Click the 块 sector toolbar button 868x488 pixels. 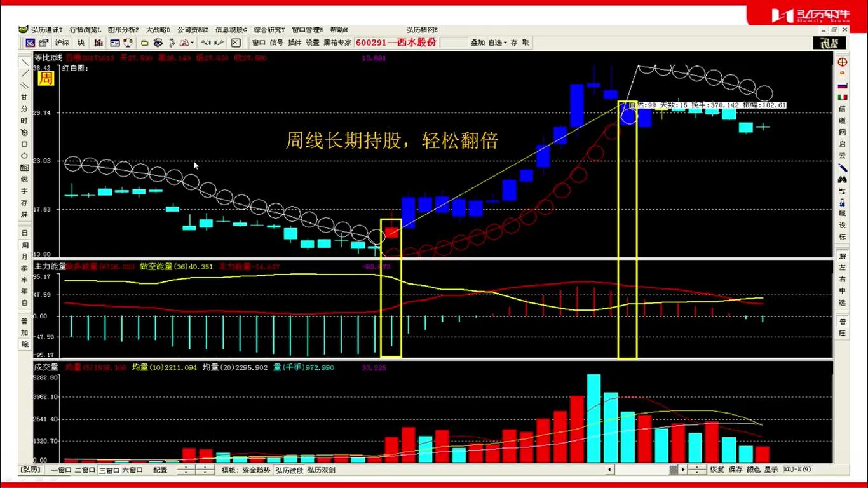pyautogui.click(x=81, y=43)
